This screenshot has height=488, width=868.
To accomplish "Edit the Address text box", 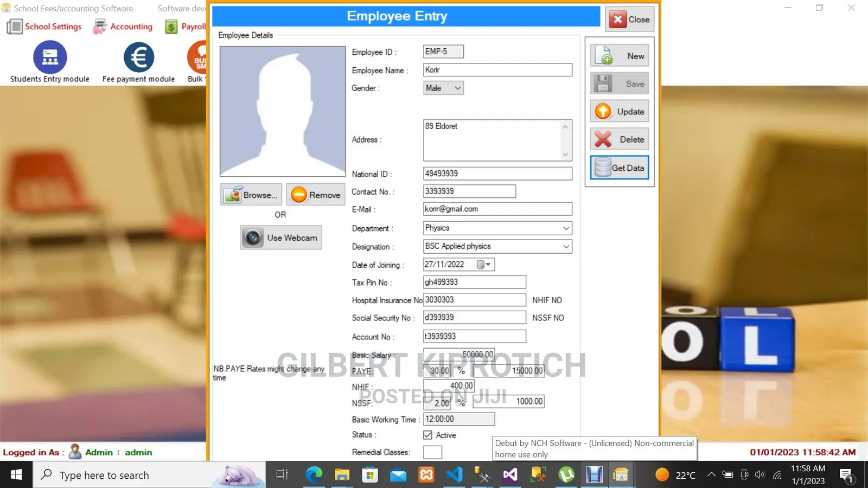I will 492,140.
